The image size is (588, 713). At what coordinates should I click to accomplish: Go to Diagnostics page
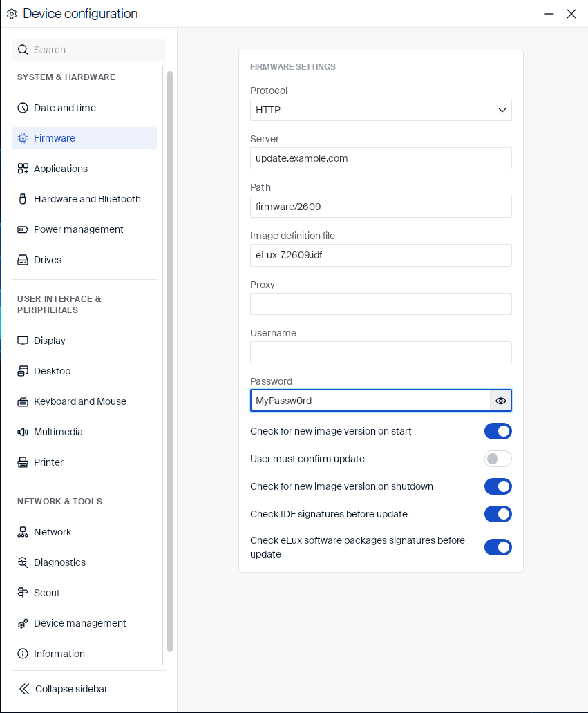(84, 562)
